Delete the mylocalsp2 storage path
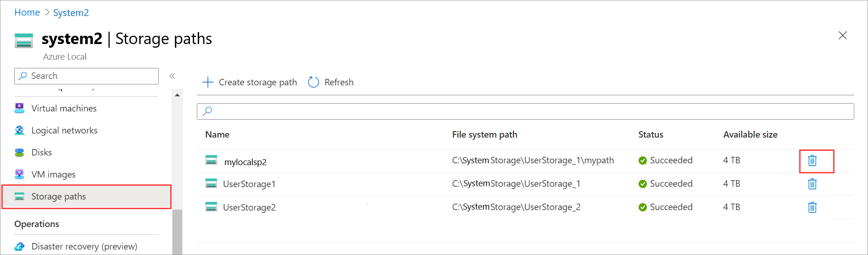This screenshot has width=868, height=255. pos(812,161)
